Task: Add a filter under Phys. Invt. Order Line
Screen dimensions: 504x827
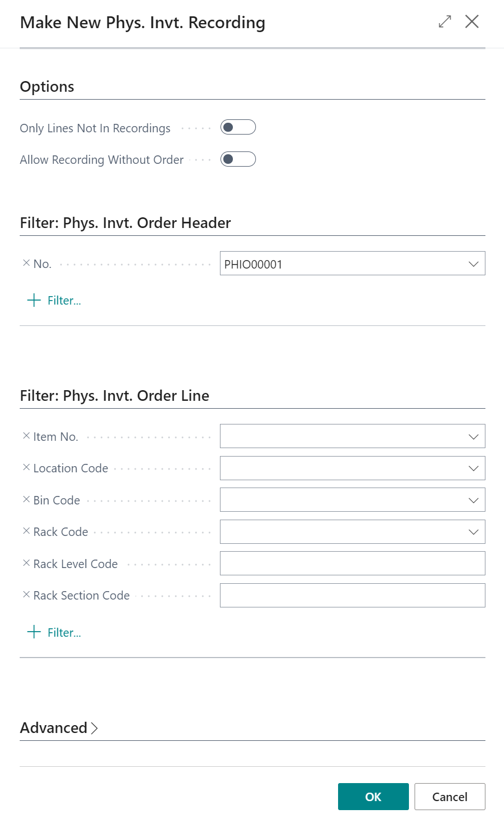Action: tap(53, 632)
